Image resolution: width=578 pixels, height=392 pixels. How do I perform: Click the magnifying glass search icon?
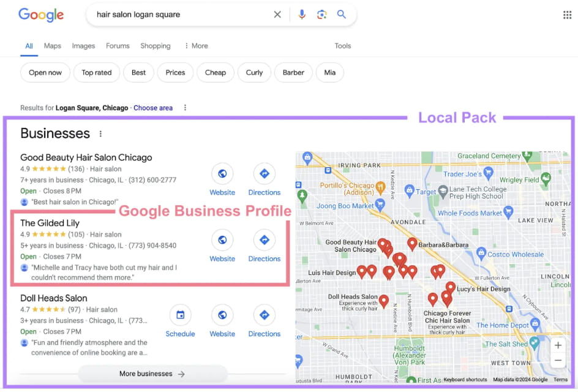coord(341,15)
